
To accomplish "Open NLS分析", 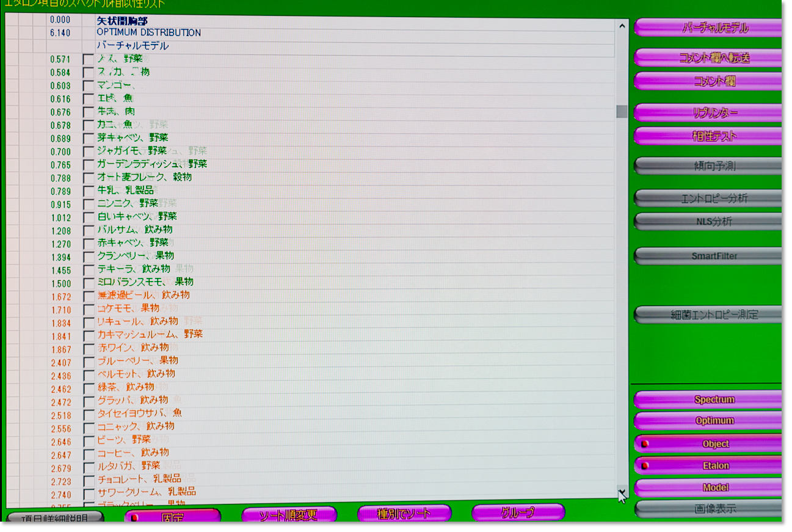I will point(708,221).
